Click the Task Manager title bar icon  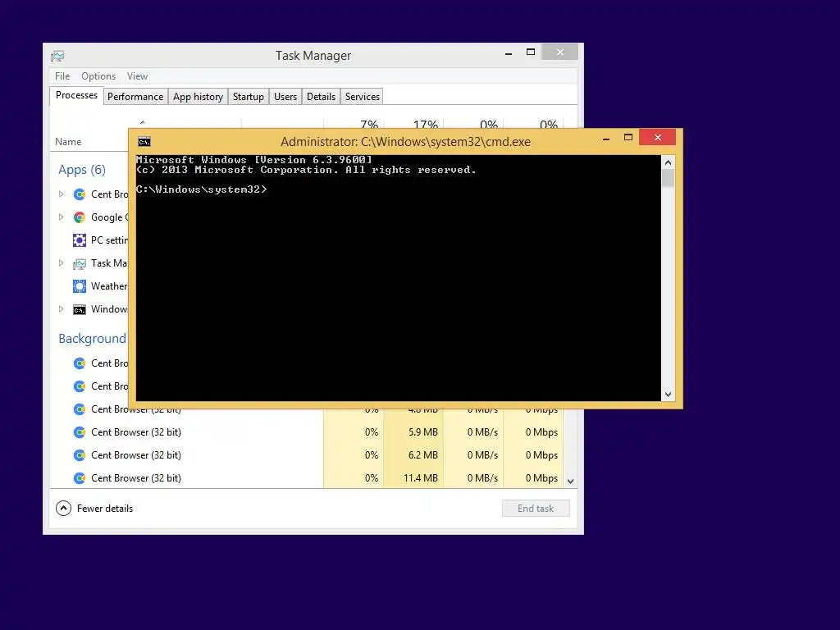(x=57, y=56)
